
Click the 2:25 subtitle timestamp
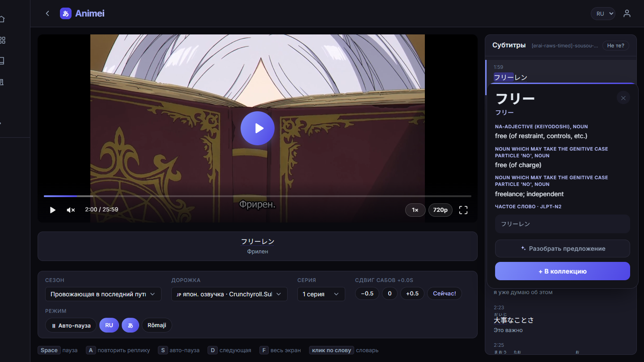pos(499,345)
